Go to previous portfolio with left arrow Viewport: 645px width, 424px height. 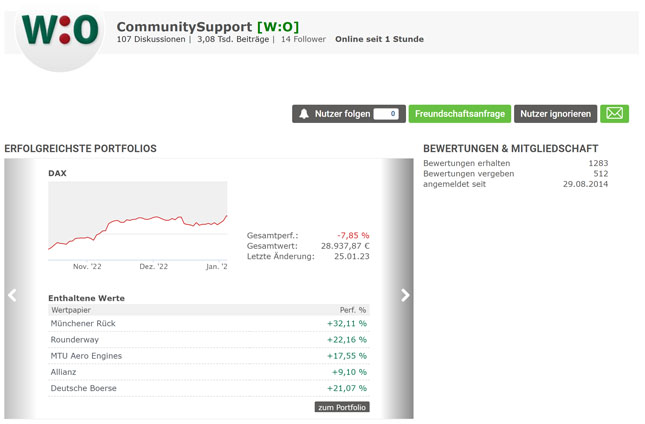tap(12, 295)
